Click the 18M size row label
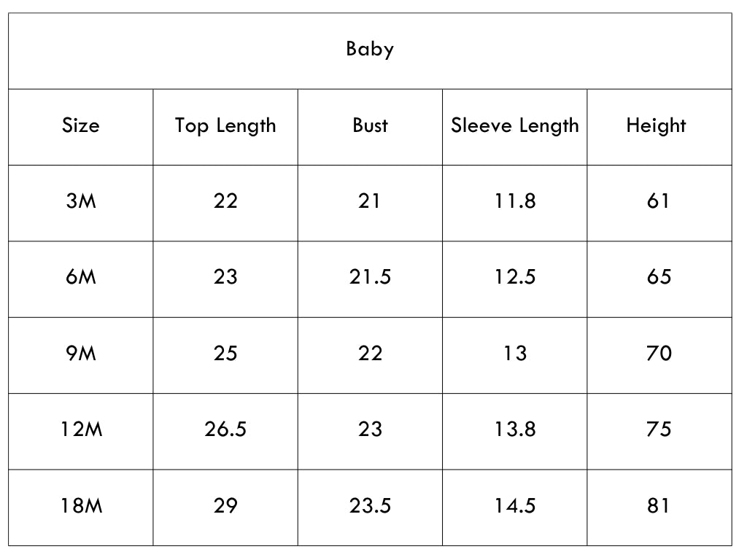This screenshot has width=747, height=560. click(81, 505)
